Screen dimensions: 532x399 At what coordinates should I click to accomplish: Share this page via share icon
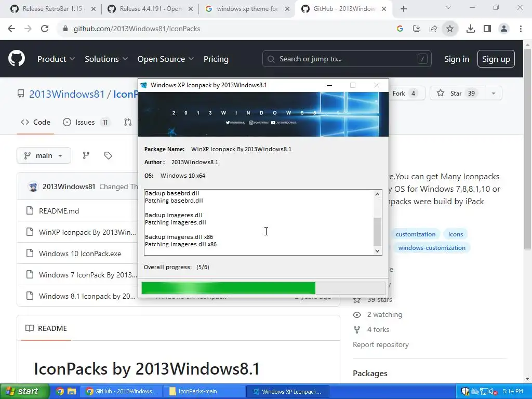pyautogui.click(x=433, y=29)
